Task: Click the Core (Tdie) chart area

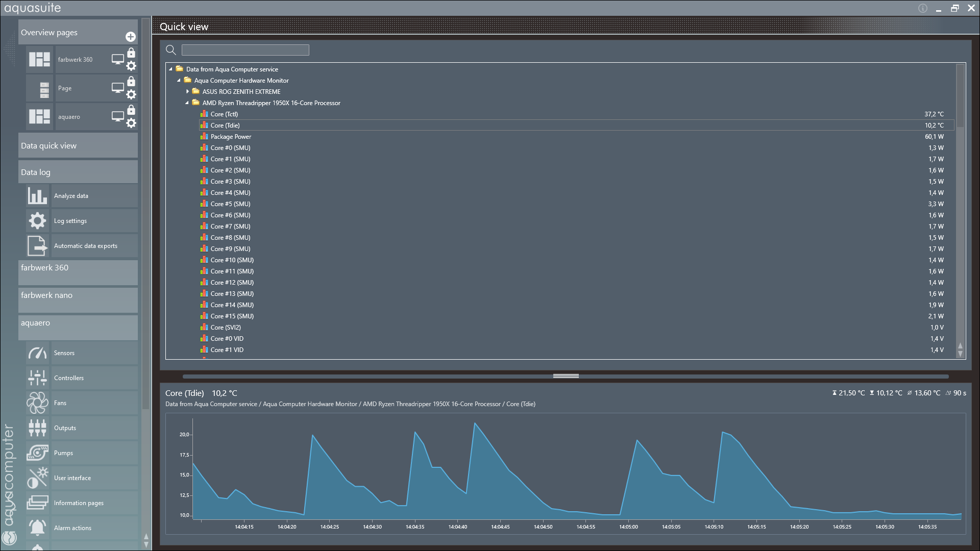Action: [x=566, y=474]
